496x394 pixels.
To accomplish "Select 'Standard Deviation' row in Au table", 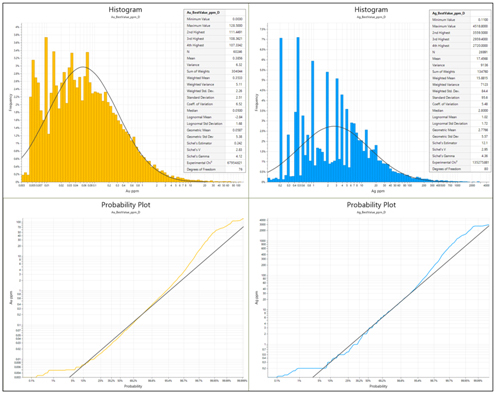I will click(215, 97).
